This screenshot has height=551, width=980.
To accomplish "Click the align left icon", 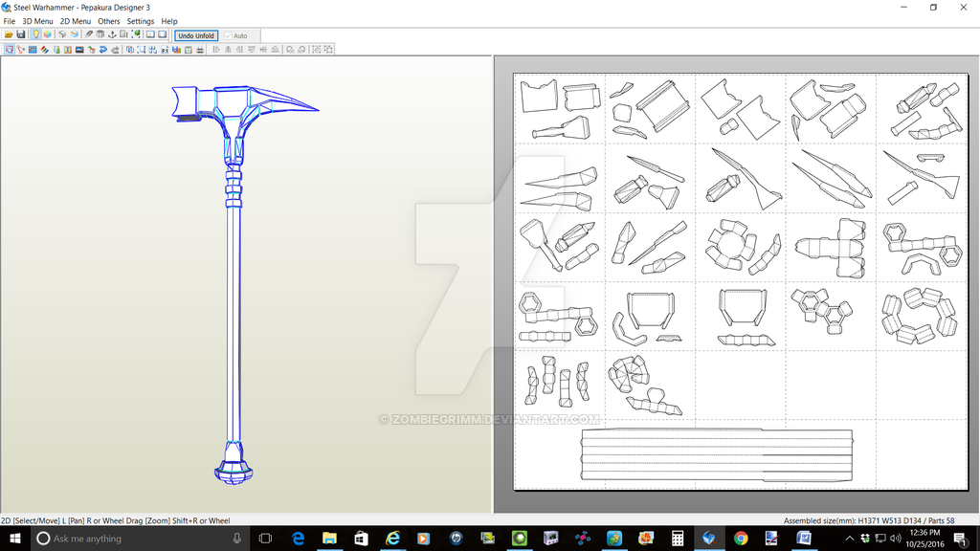I will pyautogui.click(x=216, y=50).
